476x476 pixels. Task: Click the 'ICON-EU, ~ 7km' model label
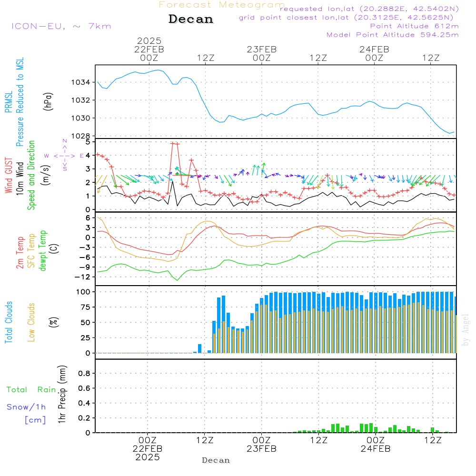click(x=61, y=26)
